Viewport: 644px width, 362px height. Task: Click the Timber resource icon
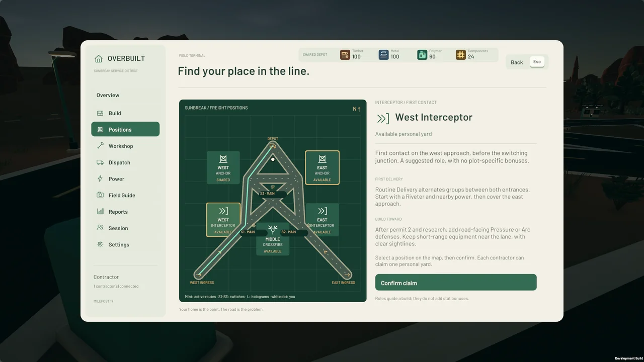click(x=345, y=55)
